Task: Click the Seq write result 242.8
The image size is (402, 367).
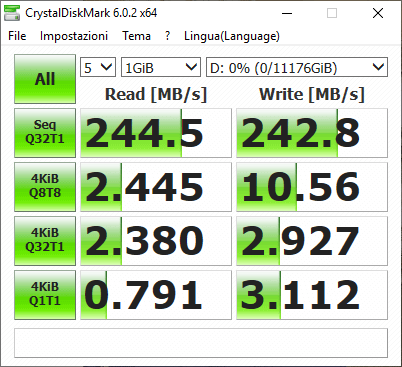Action: point(312,133)
